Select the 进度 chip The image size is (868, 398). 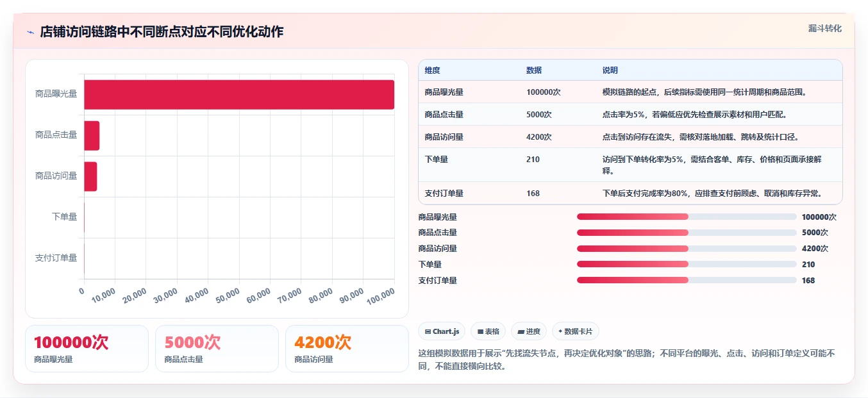point(529,331)
